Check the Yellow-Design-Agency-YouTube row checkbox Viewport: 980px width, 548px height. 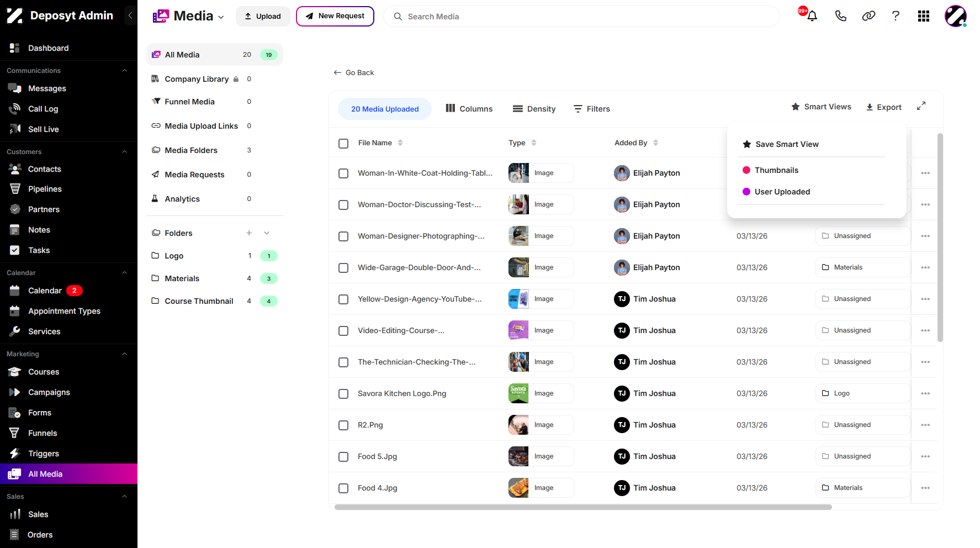click(343, 299)
